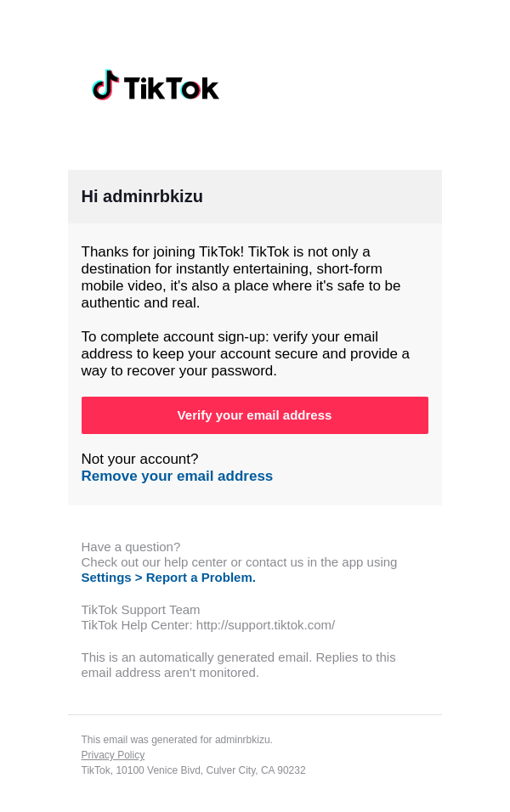Screen dimensions: 510x812
Task: Follow the Settings > Report a Problem link
Action: (x=168, y=578)
